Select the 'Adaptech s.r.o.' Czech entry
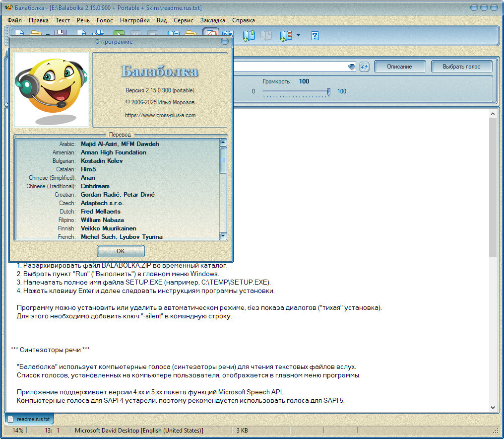The width and height of the screenshot is (504, 439). coord(102,203)
